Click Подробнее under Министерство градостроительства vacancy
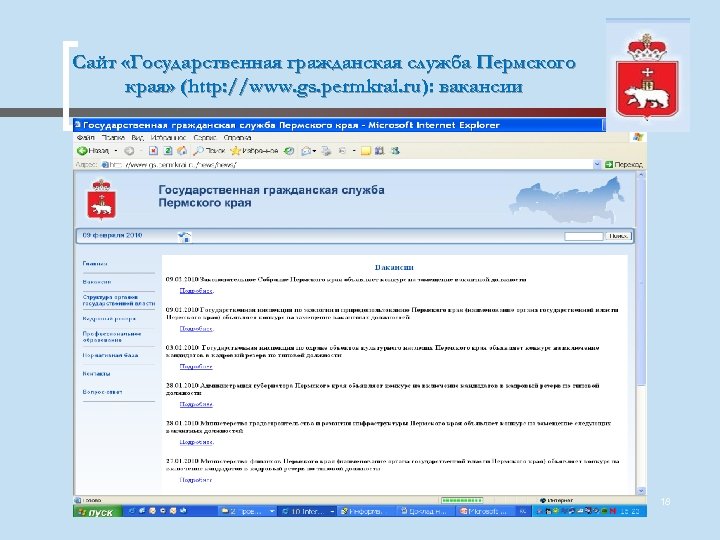 click(x=196, y=442)
